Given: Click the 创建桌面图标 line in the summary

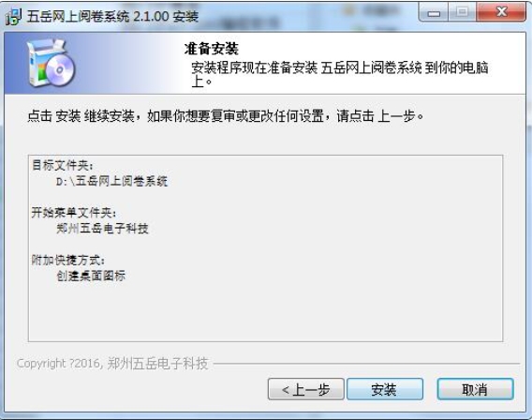Looking at the screenshot, I should [91, 276].
